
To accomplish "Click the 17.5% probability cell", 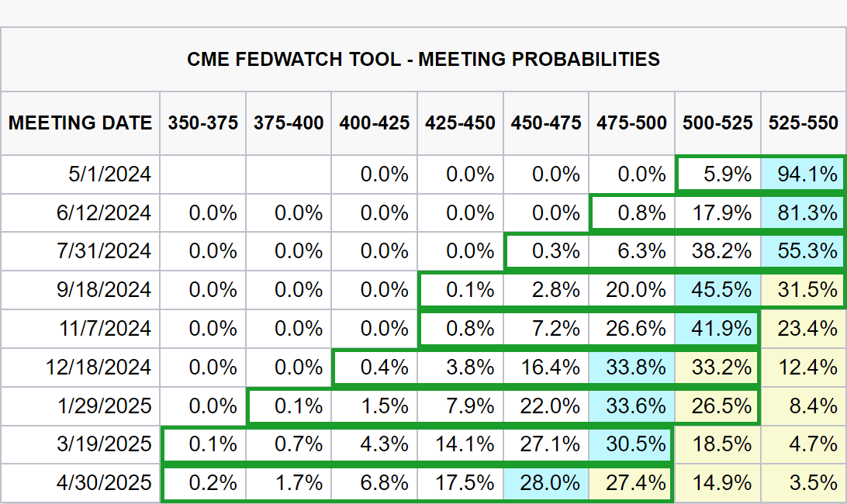I will [x=461, y=483].
